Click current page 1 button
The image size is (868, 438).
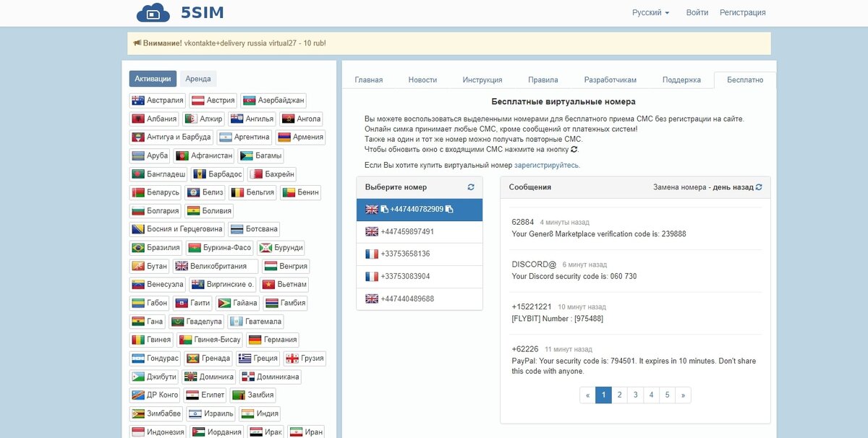(603, 395)
